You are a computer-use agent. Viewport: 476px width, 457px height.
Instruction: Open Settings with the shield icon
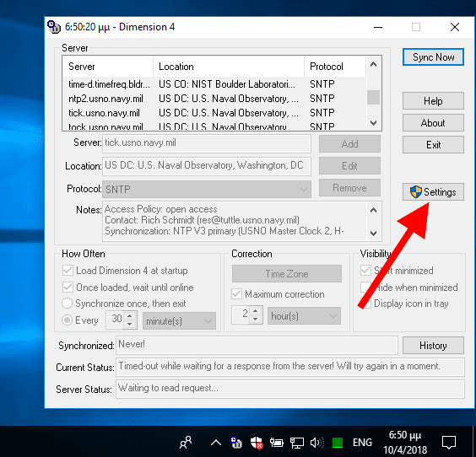coord(433,192)
